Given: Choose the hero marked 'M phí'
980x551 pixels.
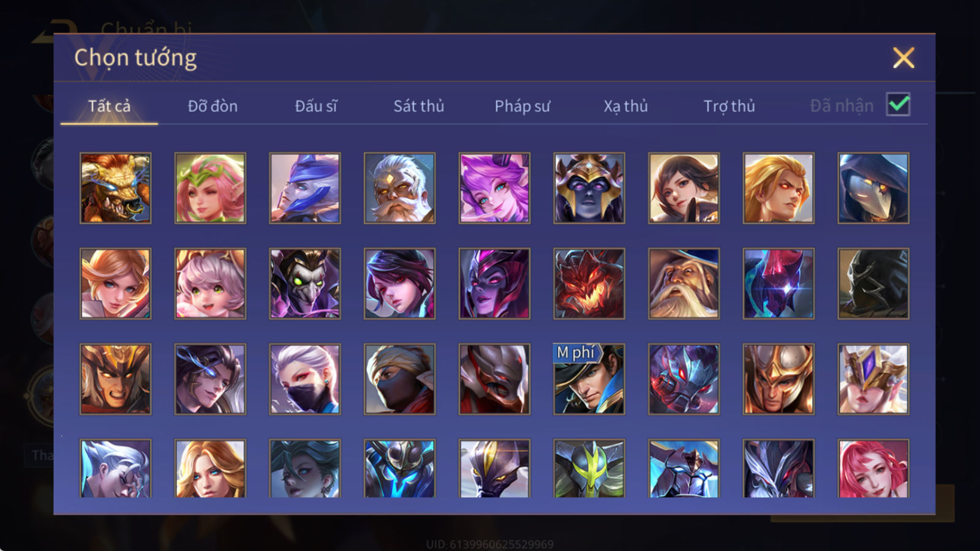Looking at the screenshot, I should (x=589, y=379).
